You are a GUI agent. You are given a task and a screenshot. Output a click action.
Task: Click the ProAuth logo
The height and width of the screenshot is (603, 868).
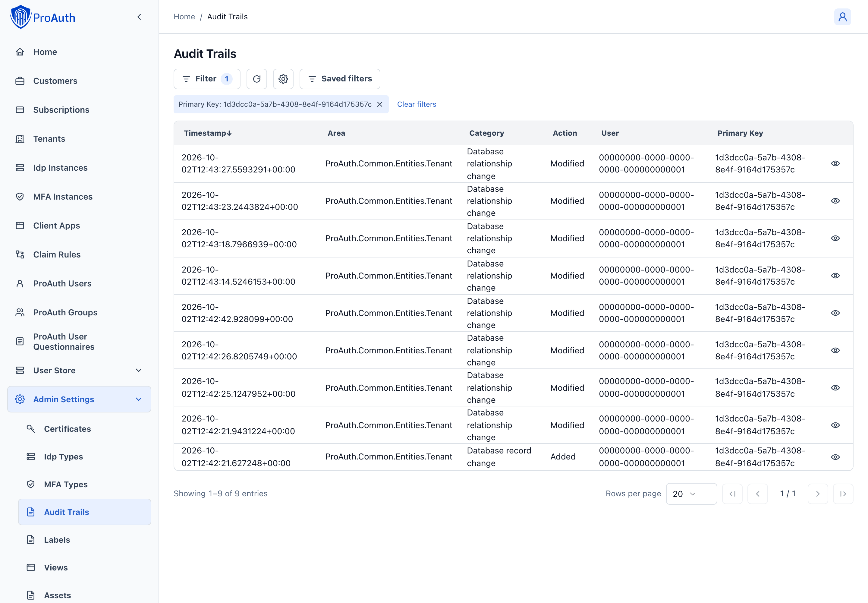[x=42, y=17]
